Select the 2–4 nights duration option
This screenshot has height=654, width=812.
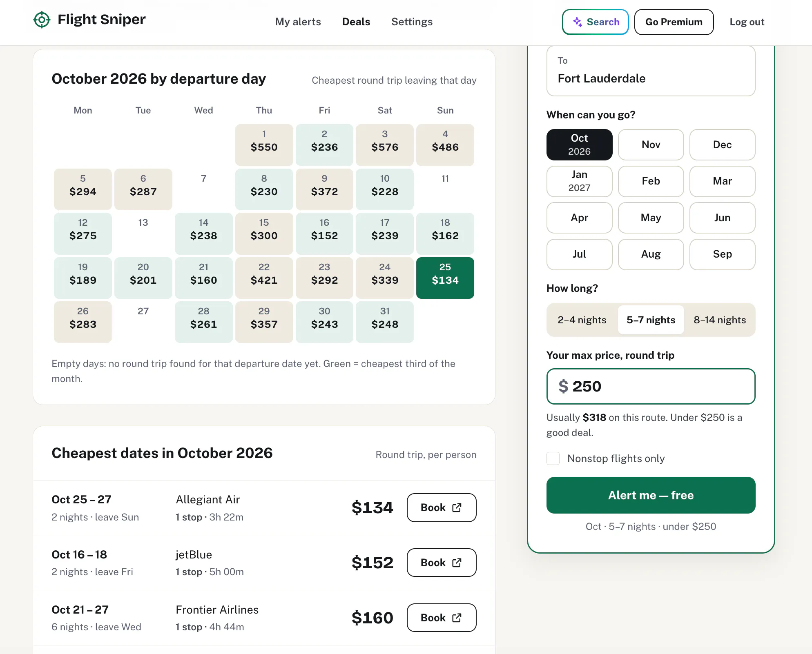[582, 320]
